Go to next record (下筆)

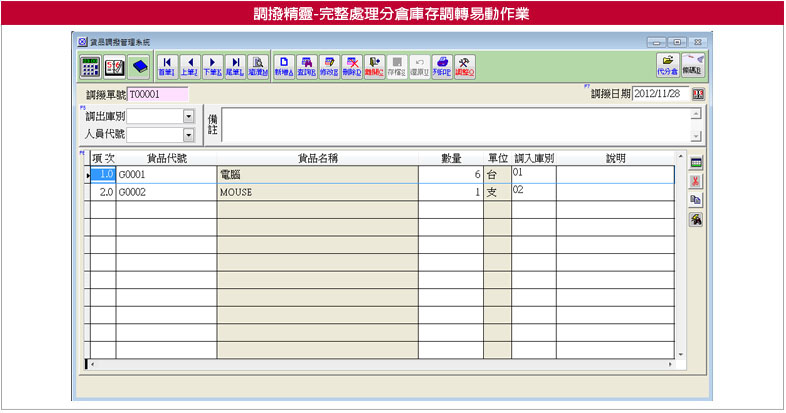[212, 66]
